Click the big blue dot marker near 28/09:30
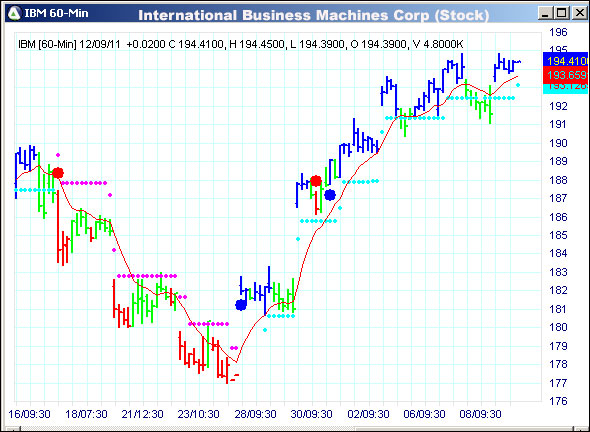 click(x=241, y=305)
